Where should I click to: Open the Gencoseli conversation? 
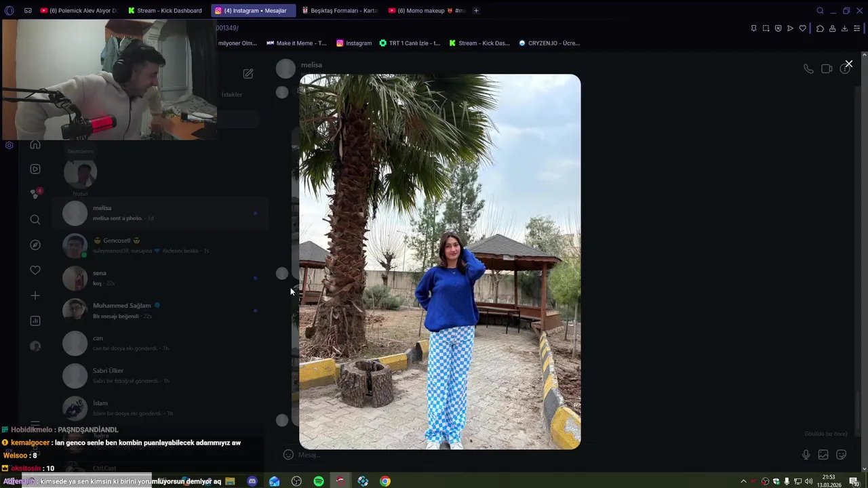pyautogui.click(x=160, y=245)
